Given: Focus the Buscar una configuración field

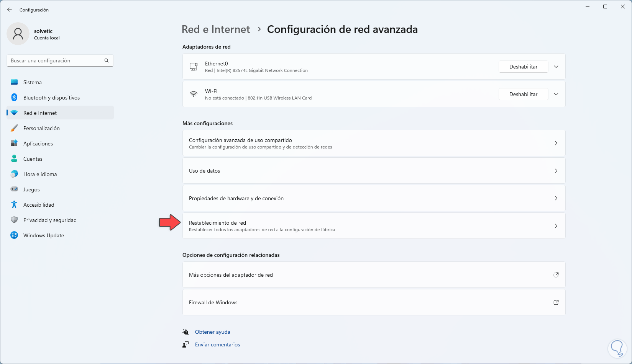Looking at the screenshot, I should 56,60.
